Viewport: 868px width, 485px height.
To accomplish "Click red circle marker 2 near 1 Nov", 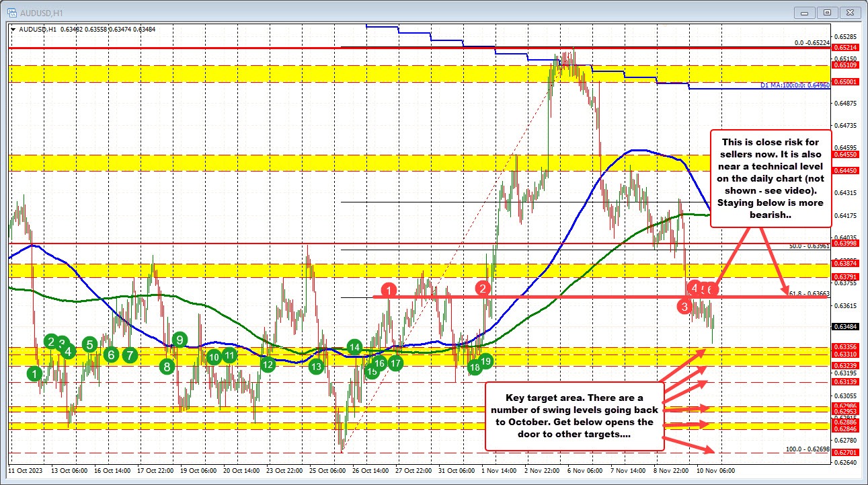I will 481,289.
